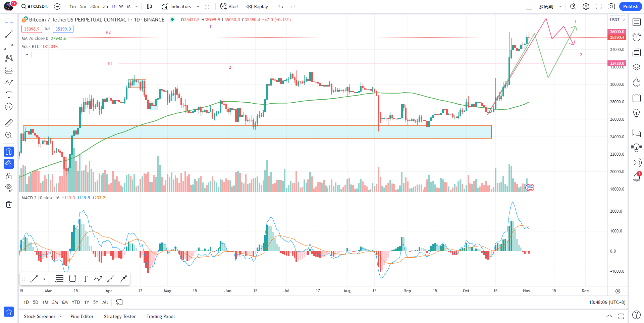Remove drawings with trash icon
This screenshot has width=644, height=323.
9,204
